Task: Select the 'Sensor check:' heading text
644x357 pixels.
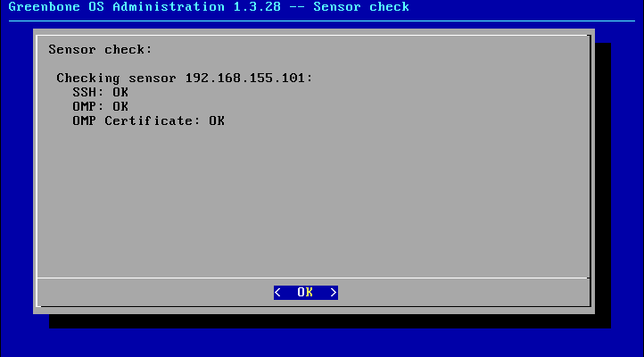Action: coord(100,50)
